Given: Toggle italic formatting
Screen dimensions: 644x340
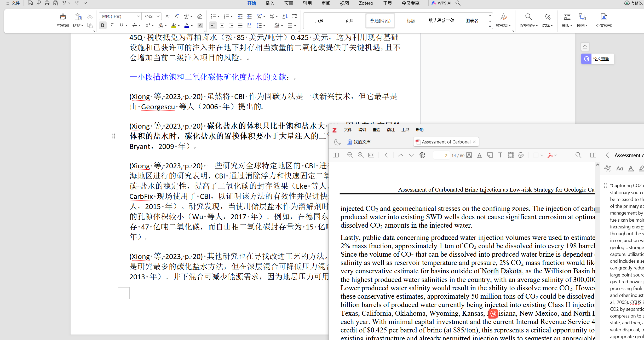Looking at the screenshot, I should click(112, 25).
